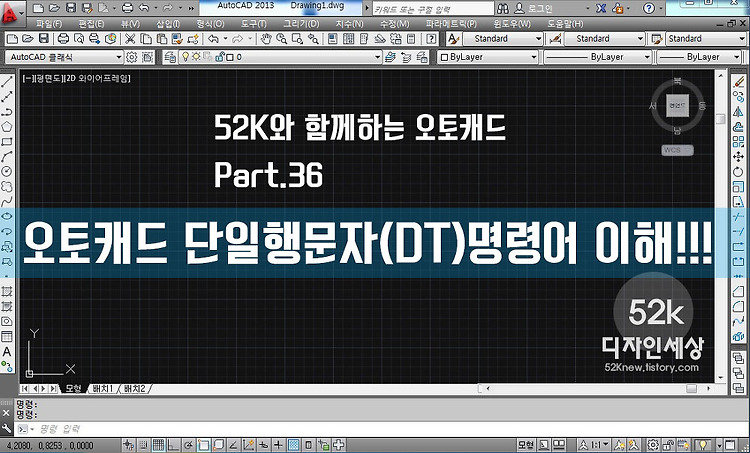Select the Hatch tool

pyautogui.click(x=7, y=291)
